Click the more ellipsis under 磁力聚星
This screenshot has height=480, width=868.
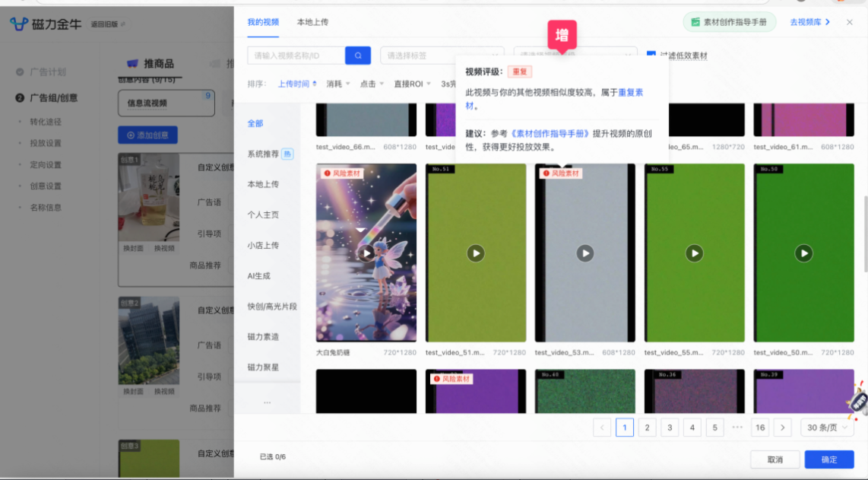[268, 402]
